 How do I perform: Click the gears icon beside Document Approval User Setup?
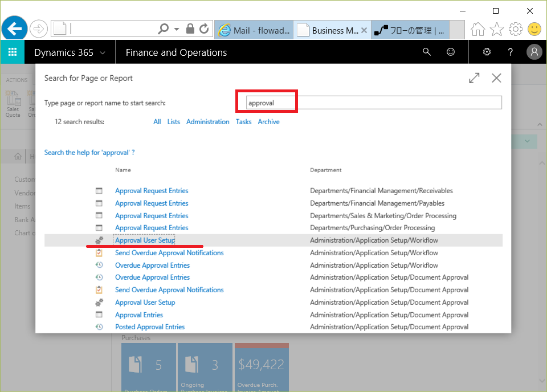(99, 303)
